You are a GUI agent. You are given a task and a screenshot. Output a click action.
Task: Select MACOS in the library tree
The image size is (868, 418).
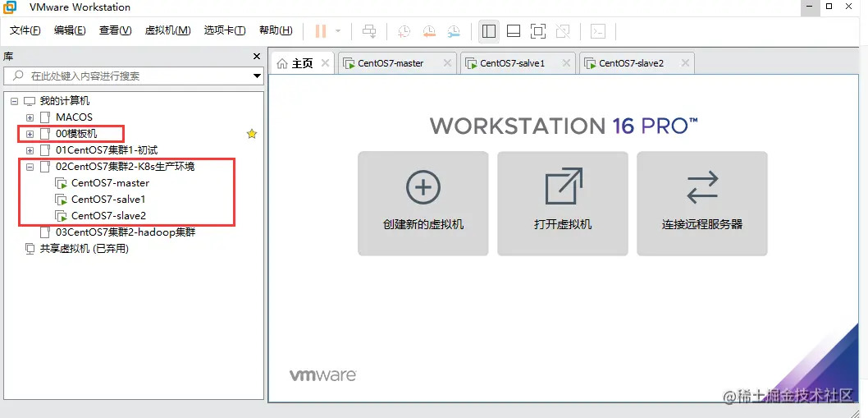(74, 117)
